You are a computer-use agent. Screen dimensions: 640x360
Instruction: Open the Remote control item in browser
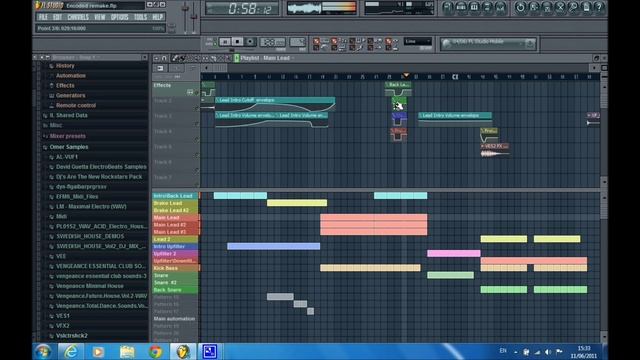(76, 105)
